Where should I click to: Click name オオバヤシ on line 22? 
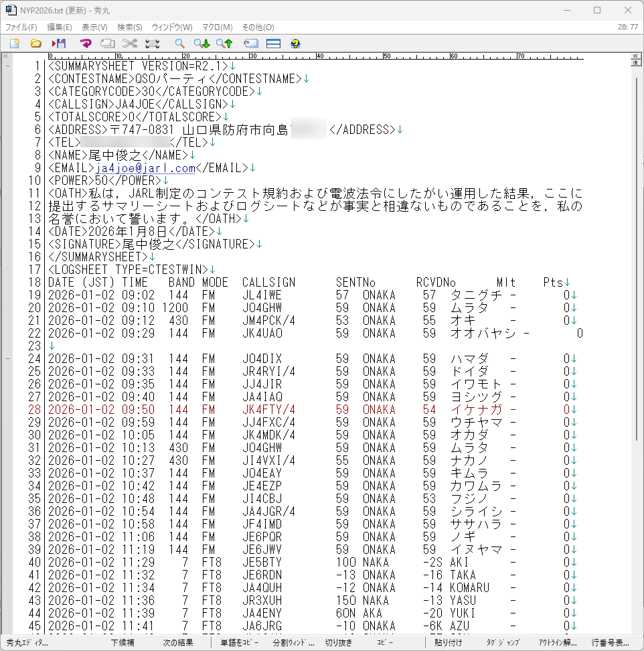pyautogui.click(x=483, y=334)
